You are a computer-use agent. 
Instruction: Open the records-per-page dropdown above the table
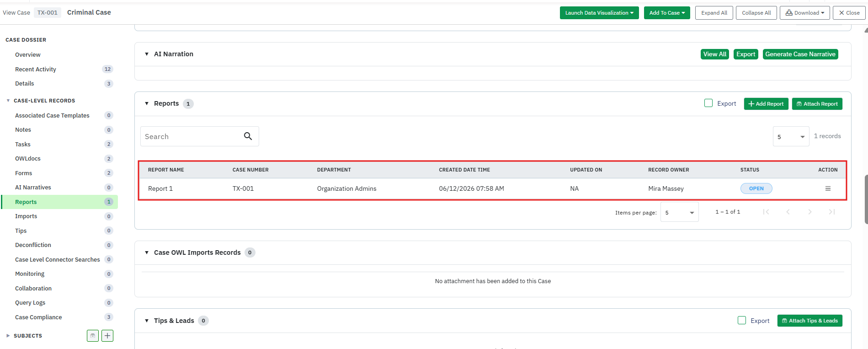791,136
